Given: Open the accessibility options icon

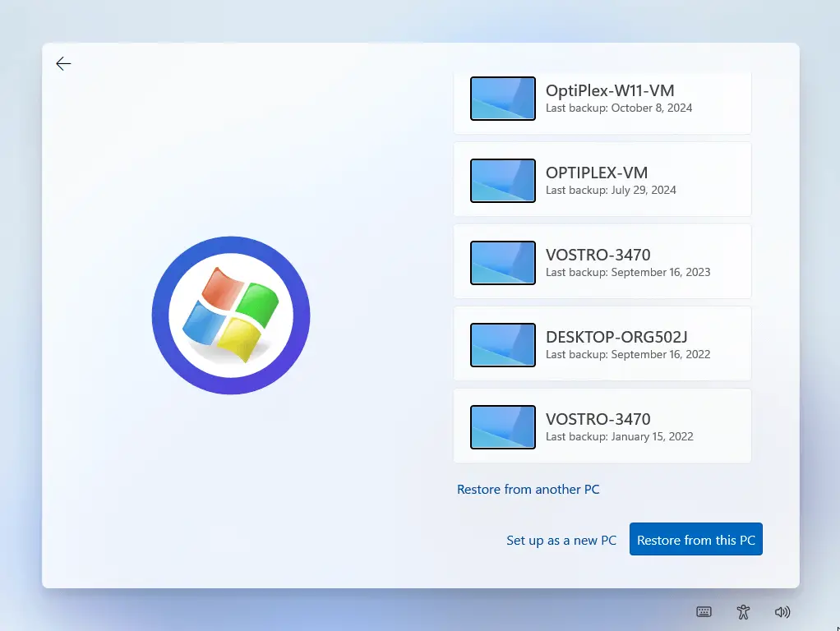Looking at the screenshot, I should pyautogui.click(x=743, y=612).
